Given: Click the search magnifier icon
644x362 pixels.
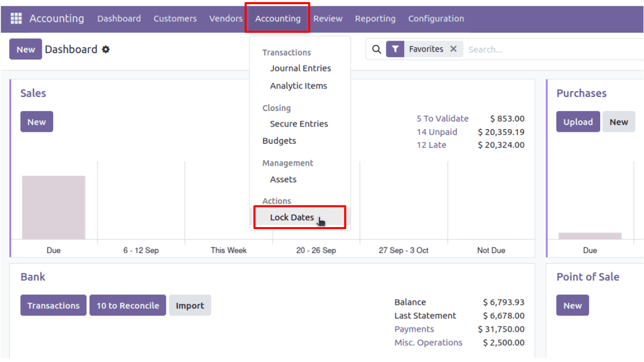Looking at the screenshot, I should pos(376,49).
